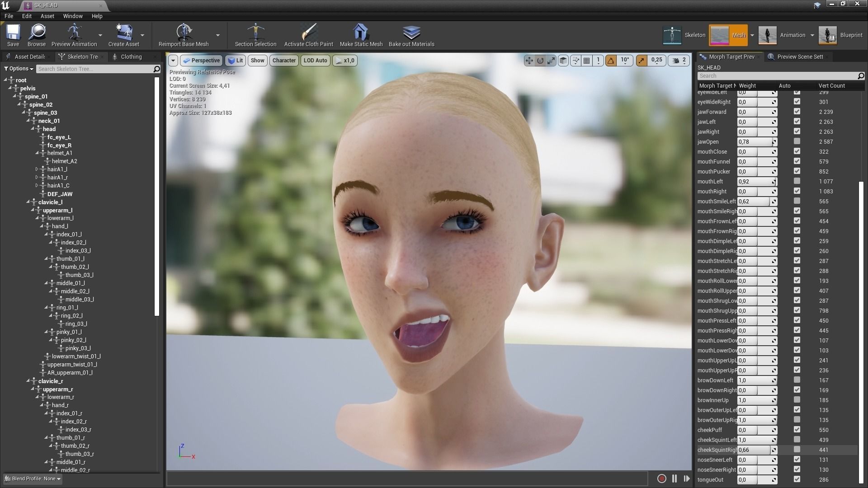Click the LOD Auto button
Viewport: 868px width, 488px height.
tap(315, 60)
